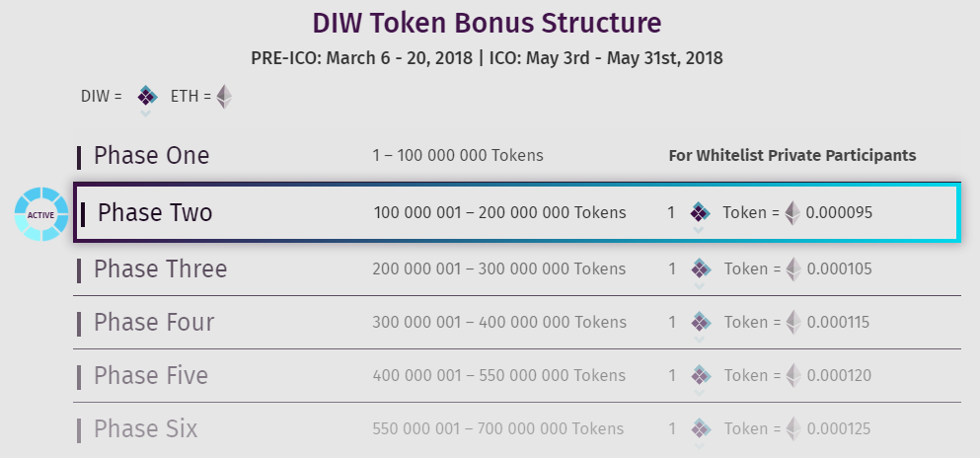
Task: Click the DIW token icon in Phase Four
Action: tap(700, 322)
